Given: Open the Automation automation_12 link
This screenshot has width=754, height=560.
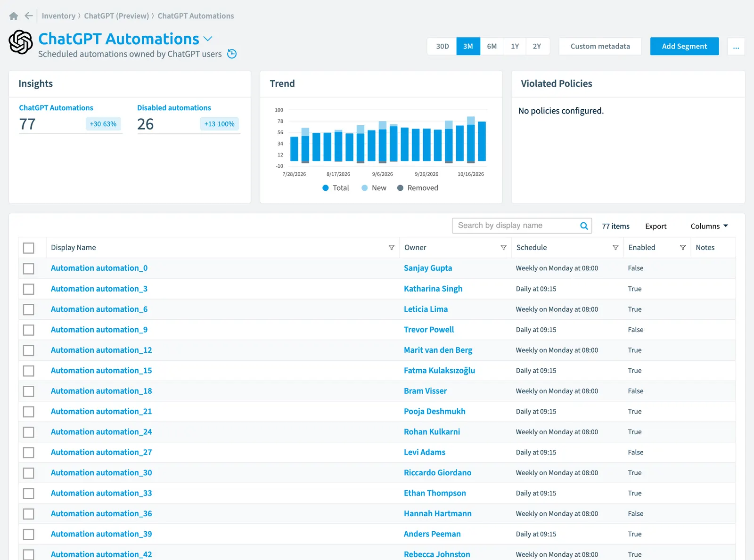Looking at the screenshot, I should coord(101,350).
